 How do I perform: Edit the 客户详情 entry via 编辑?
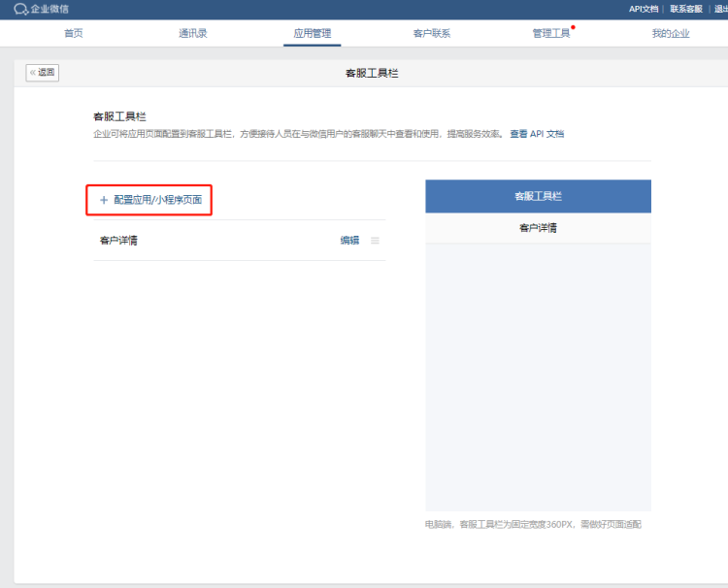349,241
